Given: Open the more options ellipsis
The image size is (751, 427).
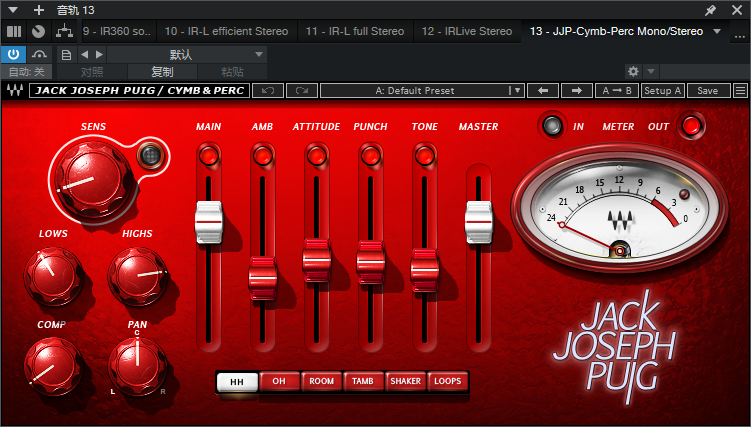Looking at the screenshot, I should pyautogui.click(x=740, y=35).
